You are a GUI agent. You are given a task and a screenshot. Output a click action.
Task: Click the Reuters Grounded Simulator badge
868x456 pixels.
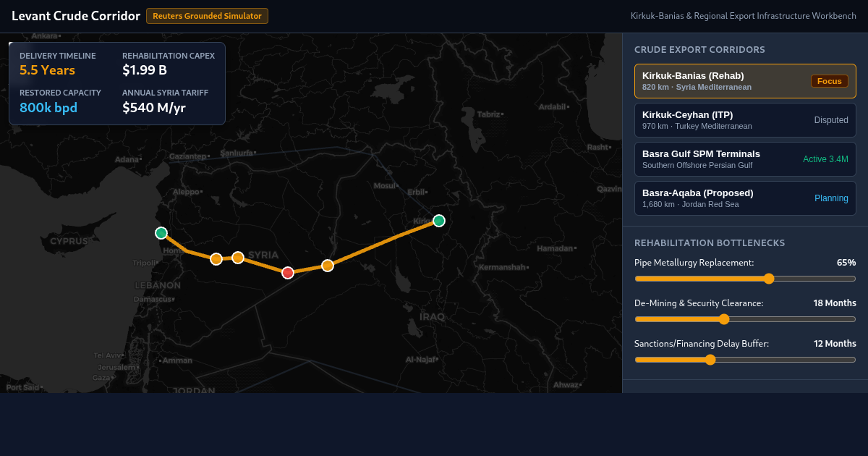(x=207, y=16)
